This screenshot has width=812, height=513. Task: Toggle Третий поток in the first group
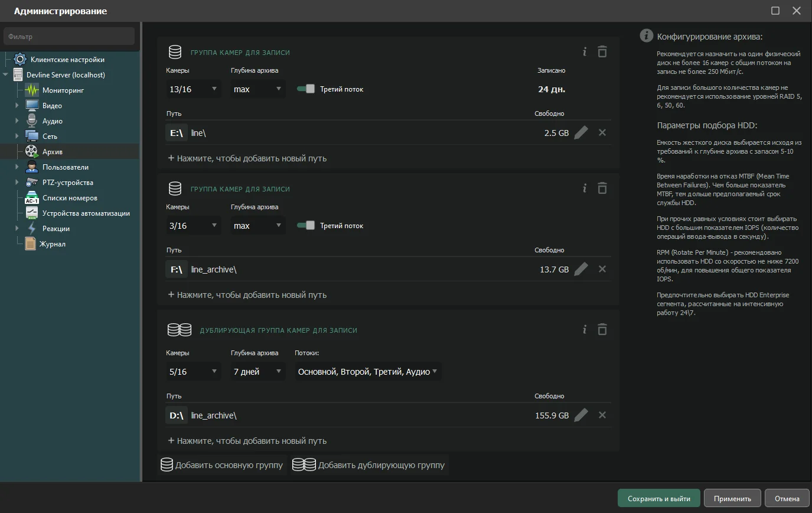coord(306,89)
